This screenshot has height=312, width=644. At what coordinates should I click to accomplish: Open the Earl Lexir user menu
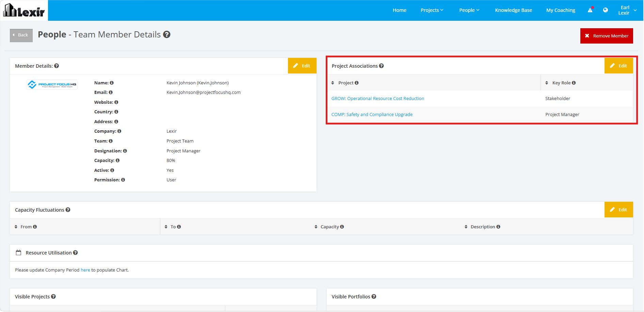[627, 10]
